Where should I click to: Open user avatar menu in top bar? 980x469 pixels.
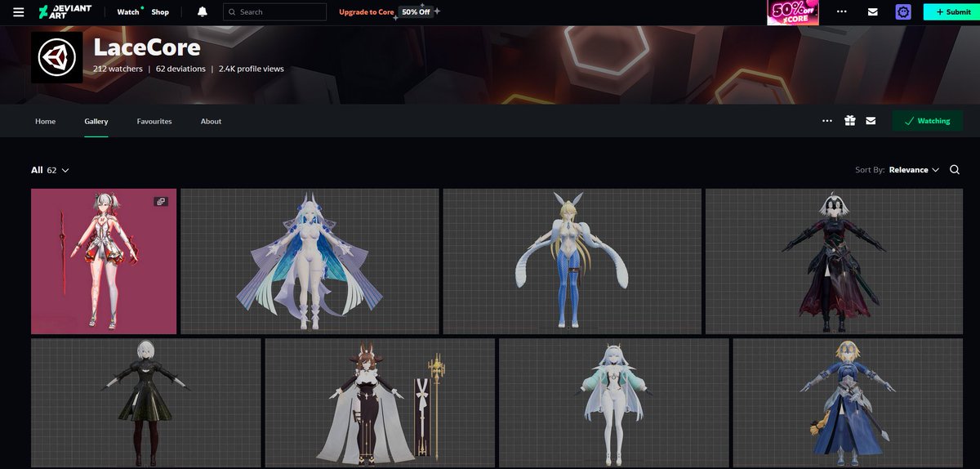(x=903, y=12)
